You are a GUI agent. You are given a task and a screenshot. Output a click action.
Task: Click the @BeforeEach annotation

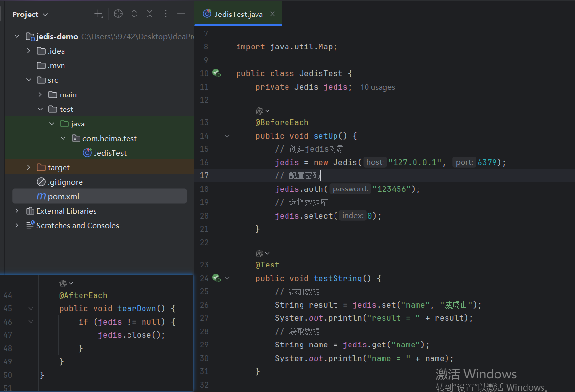(282, 123)
